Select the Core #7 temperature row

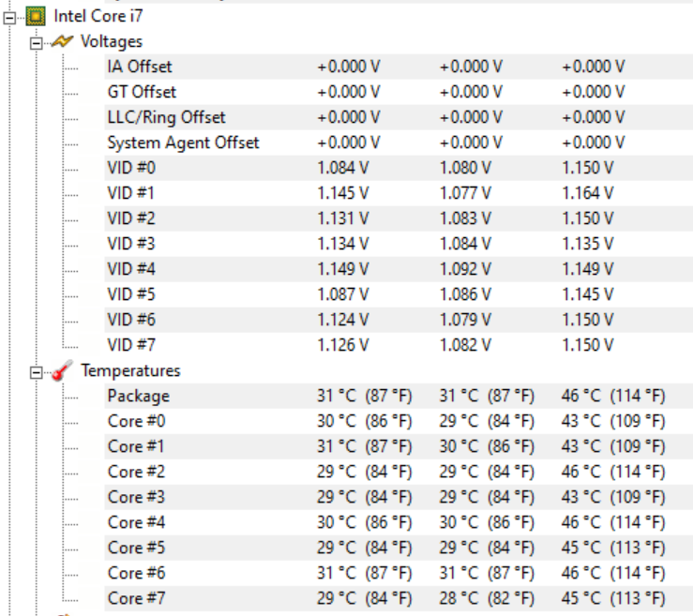pyautogui.click(x=399, y=598)
